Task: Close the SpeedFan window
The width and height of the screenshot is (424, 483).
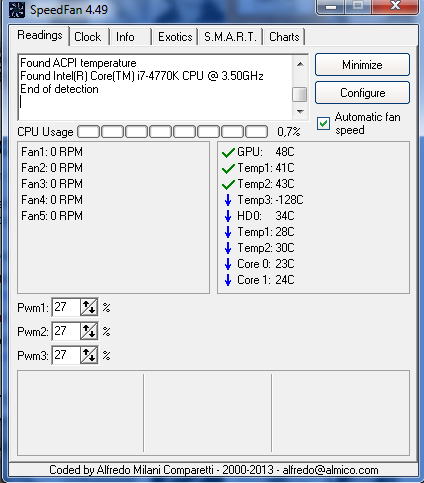Action: coord(395,6)
